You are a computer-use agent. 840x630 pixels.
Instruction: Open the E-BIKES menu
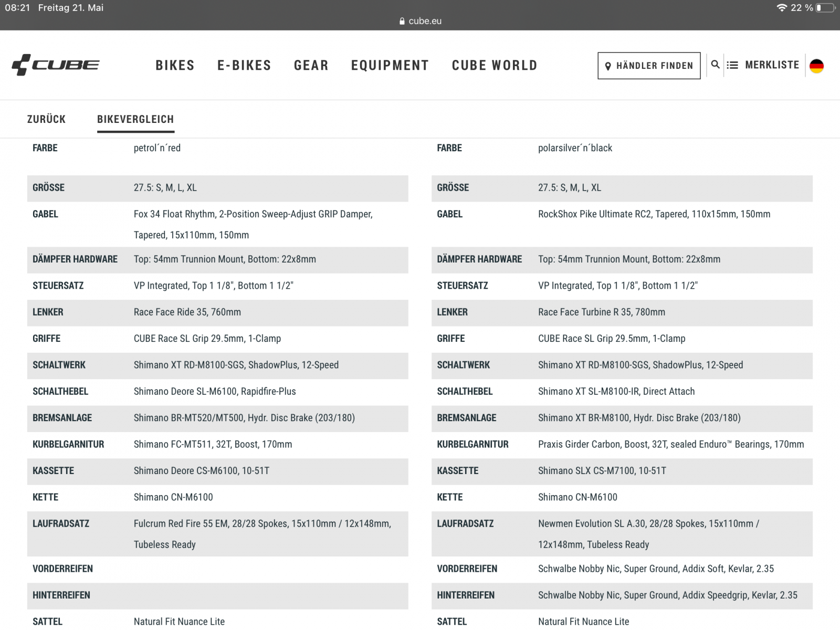(244, 66)
